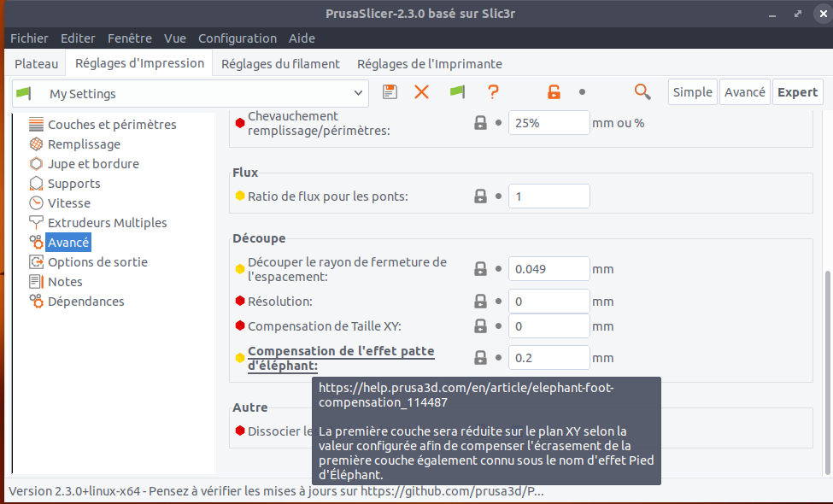Switch to Avancé mode button
This screenshot has width=833, height=504.
[x=745, y=92]
